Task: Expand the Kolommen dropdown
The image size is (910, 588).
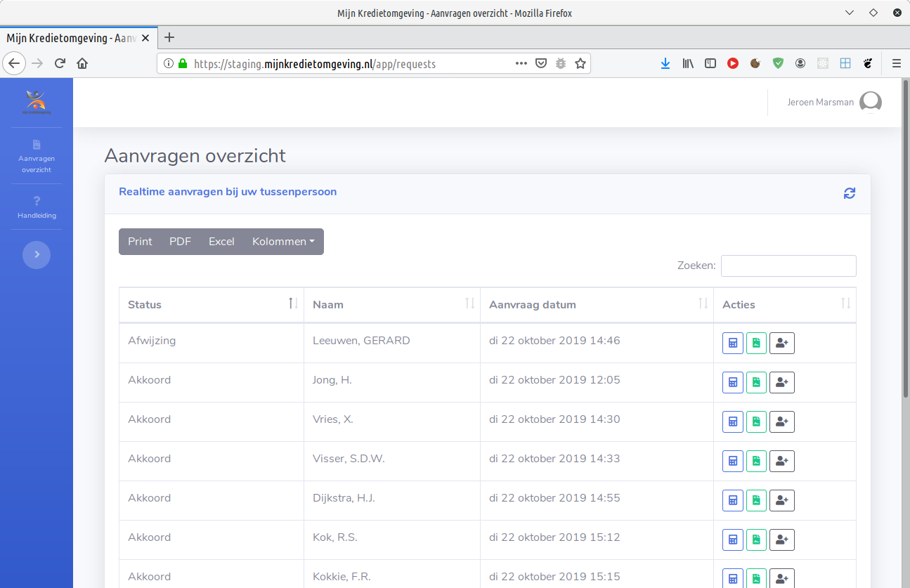Action: pyautogui.click(x=283, y=242)
